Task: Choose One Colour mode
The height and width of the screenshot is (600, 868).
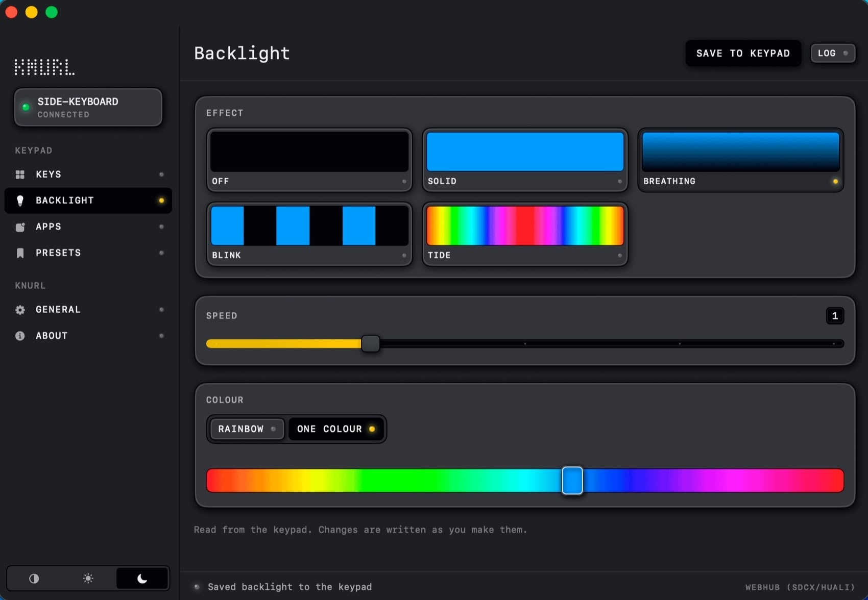Action: click(336, 429)
